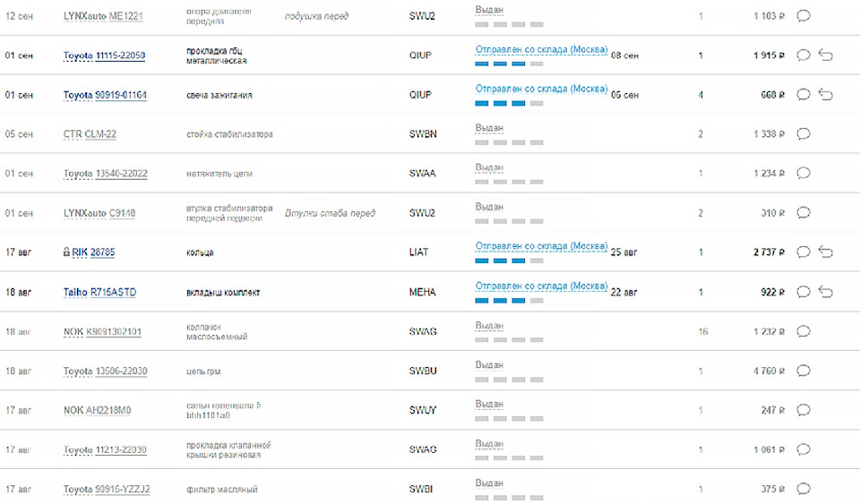Open comment bubble for LYNXauto ME1221 row
Image resolution: width=860 pixels, height=504 pixels.
[804, 16]
